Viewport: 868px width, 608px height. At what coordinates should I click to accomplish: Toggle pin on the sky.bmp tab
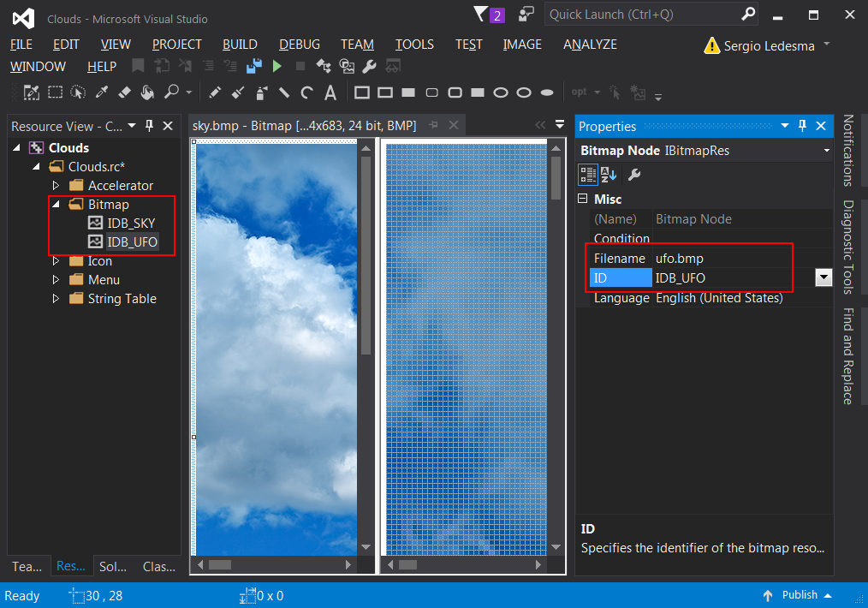434,125
